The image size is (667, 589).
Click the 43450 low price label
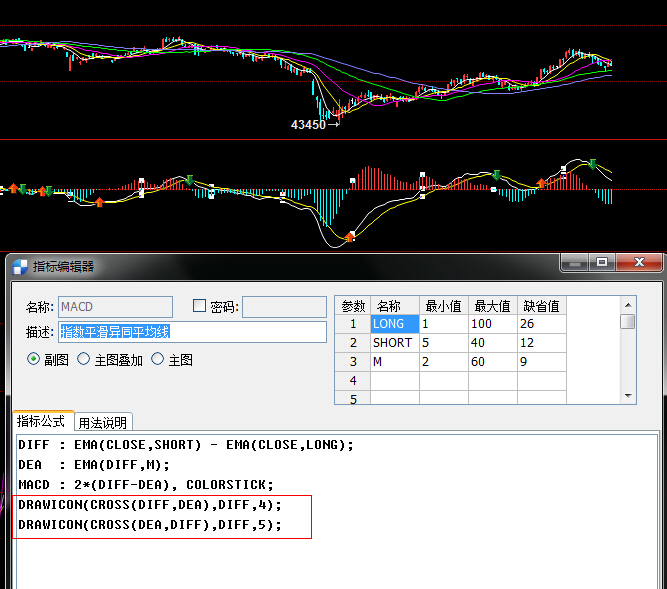(308, 125)
